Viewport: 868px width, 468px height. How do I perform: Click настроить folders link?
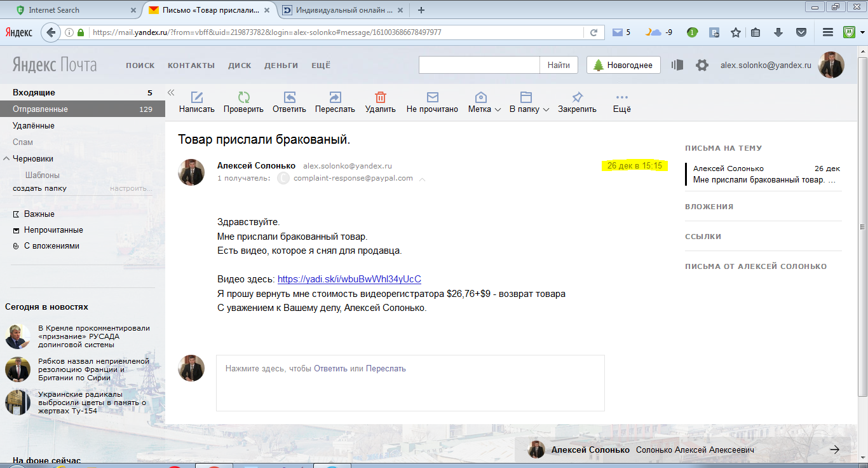131,188
